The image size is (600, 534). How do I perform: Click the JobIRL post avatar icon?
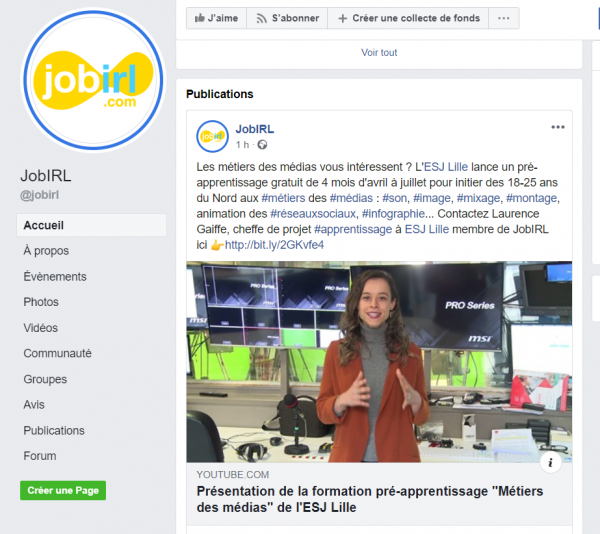click(x=212, y=137)
